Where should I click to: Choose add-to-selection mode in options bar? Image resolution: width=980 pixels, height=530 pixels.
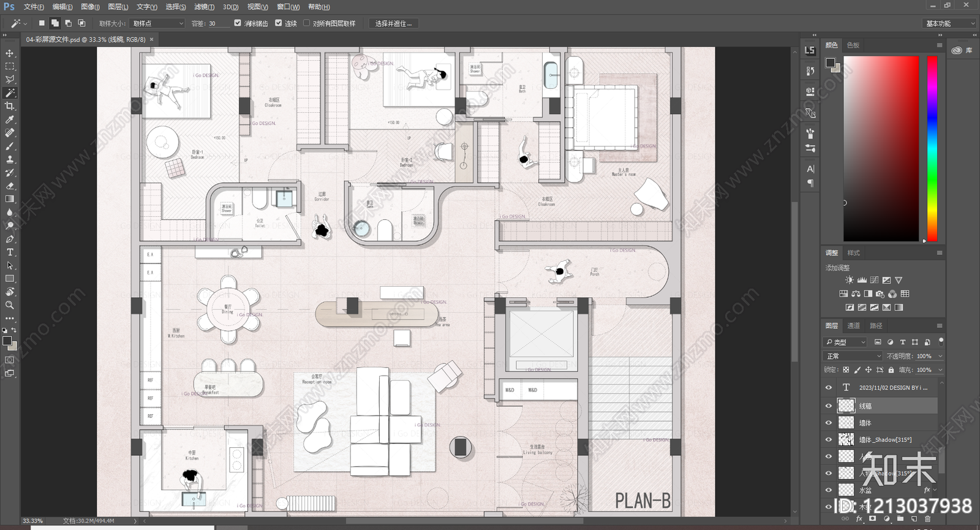[55, 23]
